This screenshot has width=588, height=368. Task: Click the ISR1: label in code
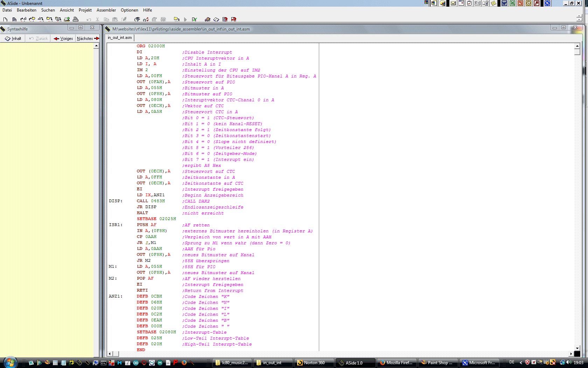coord(115,225)
